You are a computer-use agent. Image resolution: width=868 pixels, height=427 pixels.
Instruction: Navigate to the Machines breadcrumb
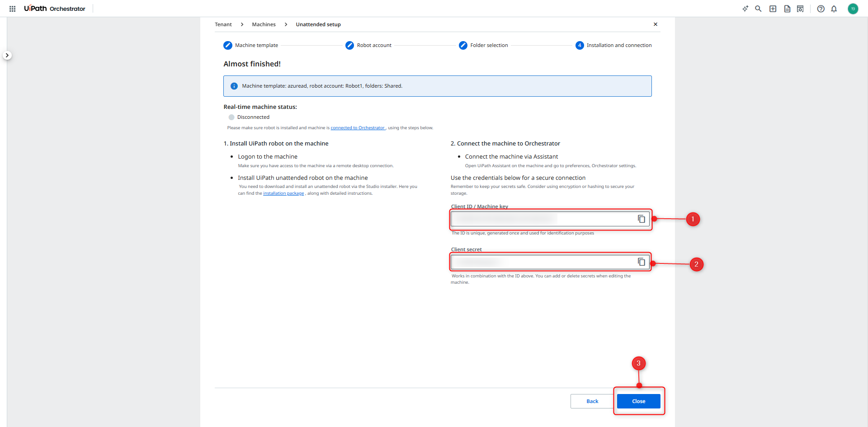click(x=264, y=24)
